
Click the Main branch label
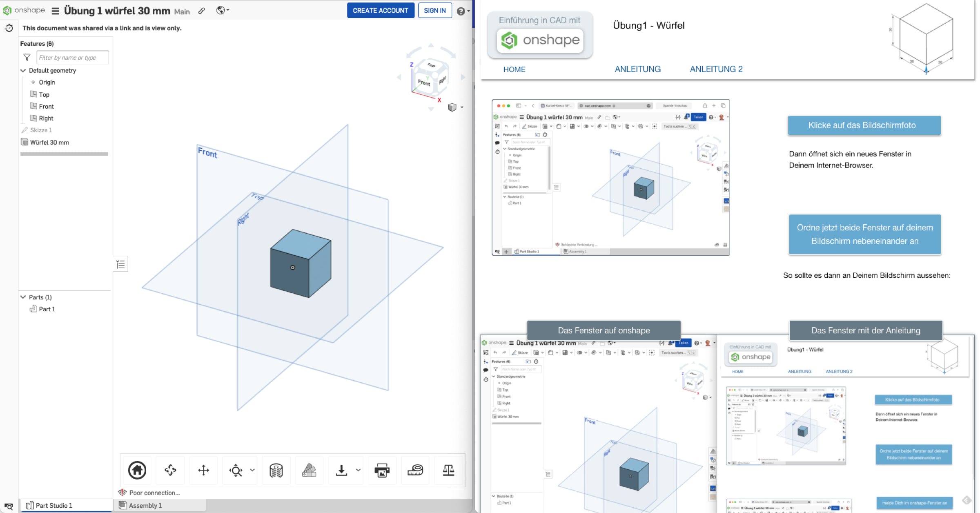(x=182, y=12)
